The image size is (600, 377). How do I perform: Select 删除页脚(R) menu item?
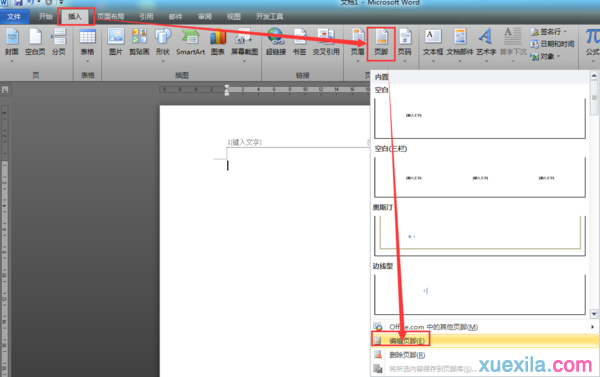pyautogui.click(x=484, y=355)
